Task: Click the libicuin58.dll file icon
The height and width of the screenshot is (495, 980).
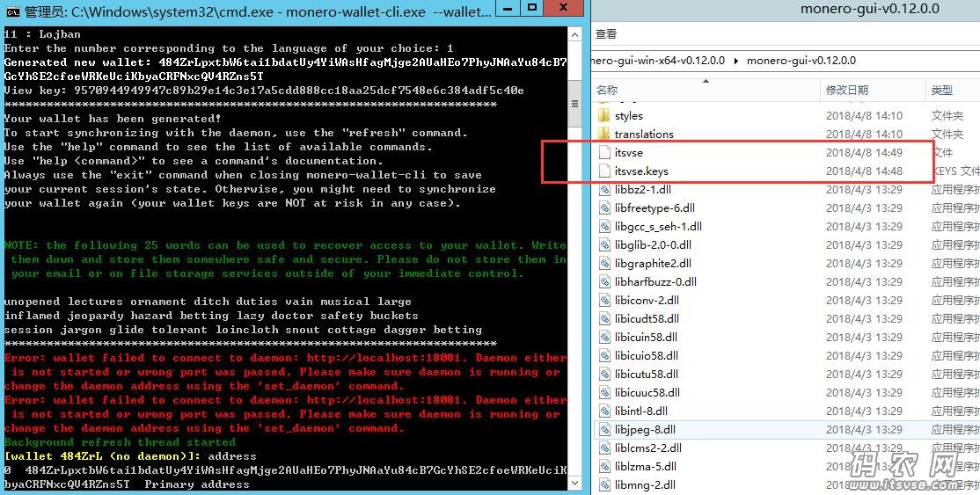Action: pos(603,337)
